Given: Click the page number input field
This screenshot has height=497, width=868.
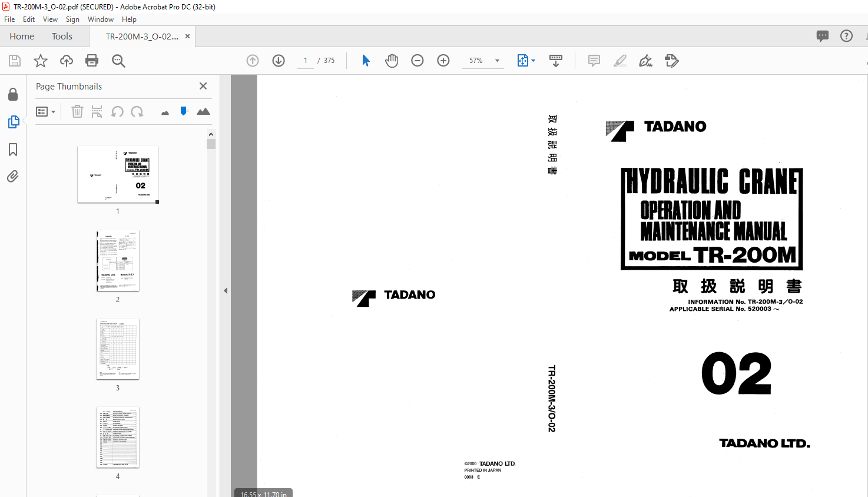Looking at the screenshot, I should click(x=306, y=61).
